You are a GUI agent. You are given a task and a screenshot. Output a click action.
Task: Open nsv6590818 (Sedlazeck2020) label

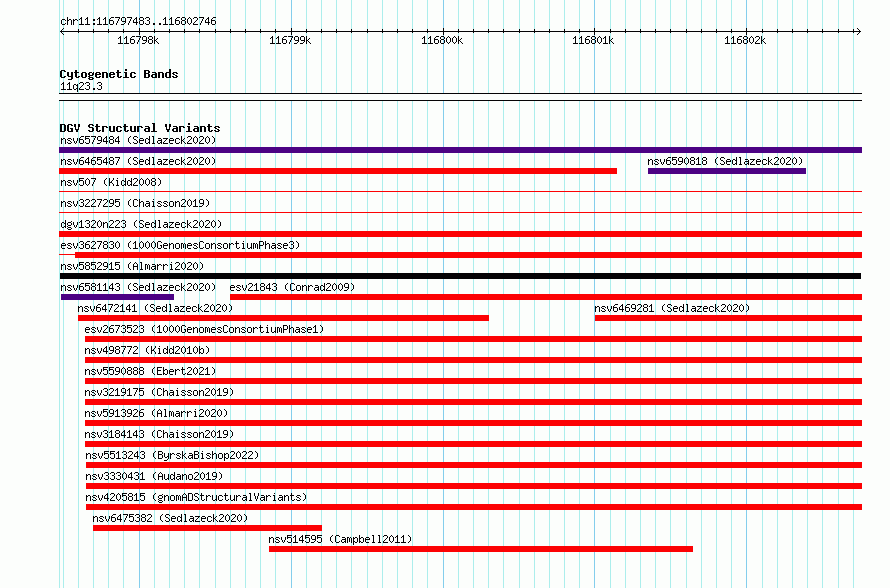[x=725, y=161]
